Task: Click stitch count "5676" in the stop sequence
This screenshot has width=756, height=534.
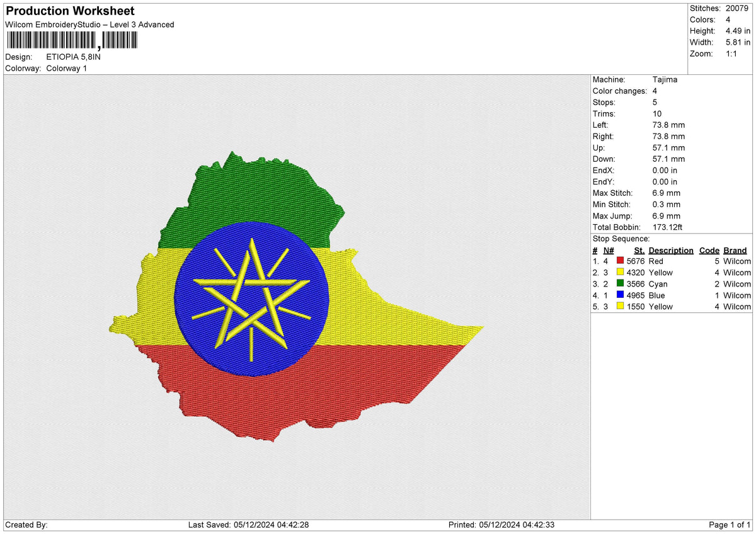Action: (x=636, y=261)
